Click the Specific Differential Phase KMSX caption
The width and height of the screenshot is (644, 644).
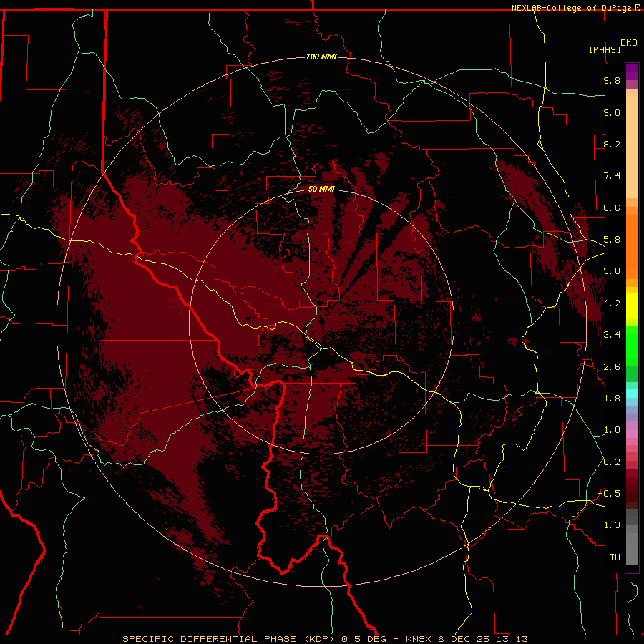point(326,639)
